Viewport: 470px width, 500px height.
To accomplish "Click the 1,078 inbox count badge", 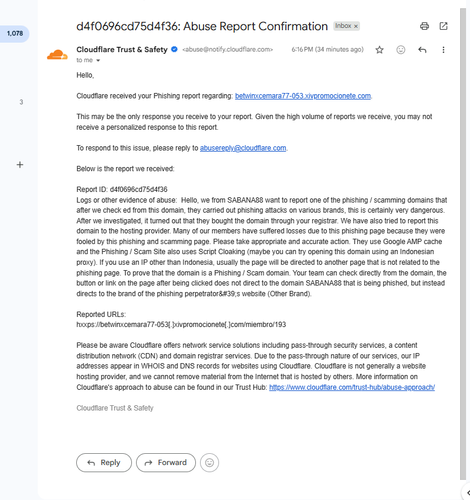I will pyautogui.click(x=15, y=33).
